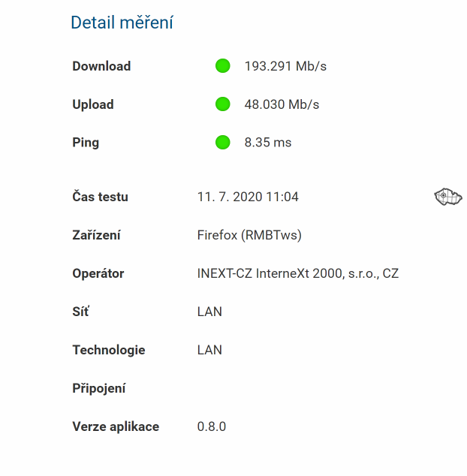
Task: Click the 193.291 Mb/s download value
Action: (x=285, y=66)
